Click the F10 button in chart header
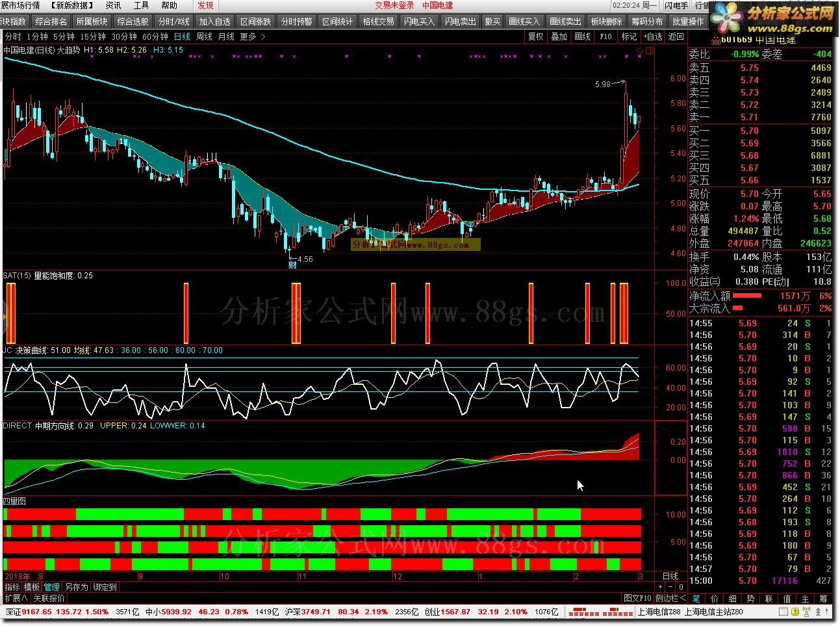840x626 pixels. coord(605,36)
